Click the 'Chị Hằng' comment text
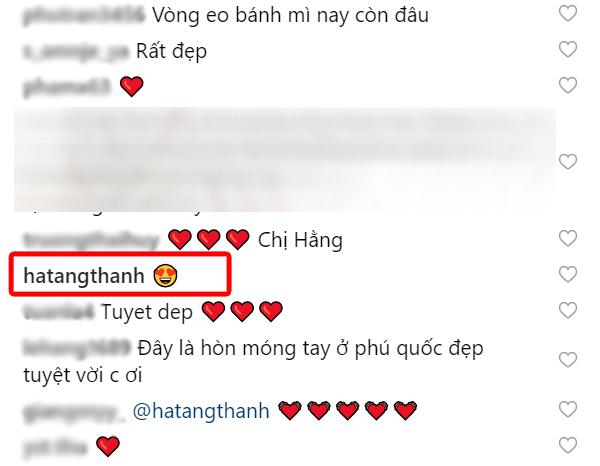This screenshot has width=600, height=466. (300, 240)
